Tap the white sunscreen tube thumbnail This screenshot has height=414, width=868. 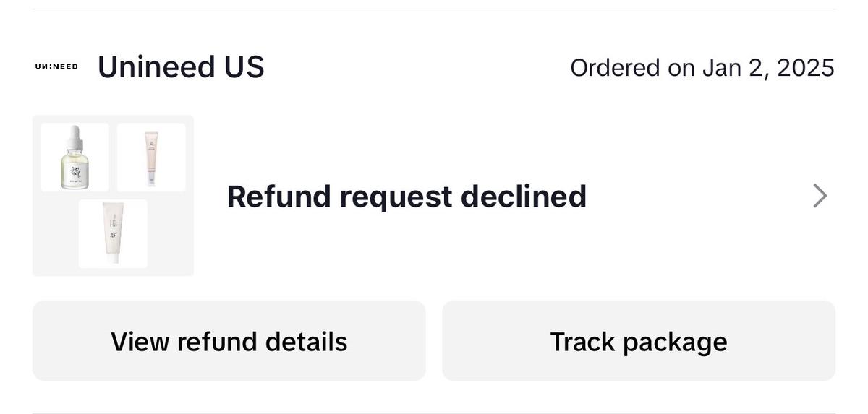click(113, 233)
